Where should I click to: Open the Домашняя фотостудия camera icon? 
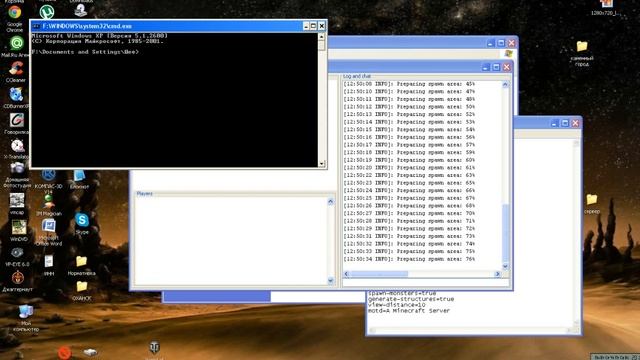[17, 168]
